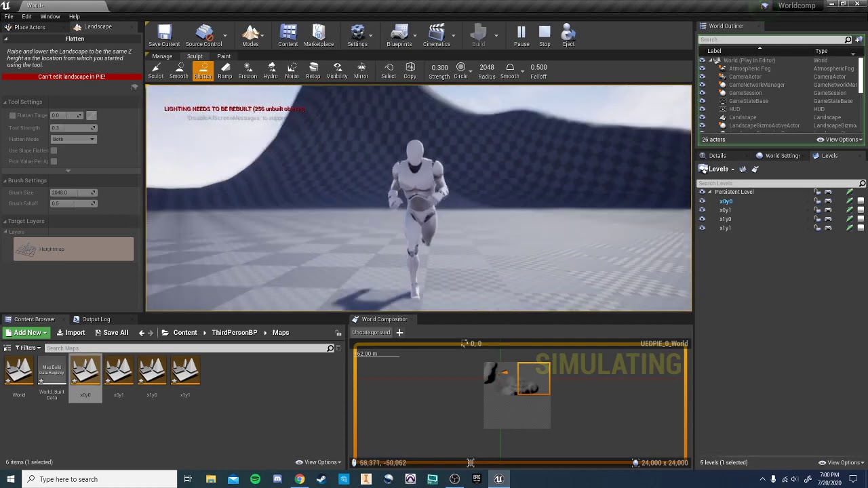Viewport: 868px width, 488px height.
Task: Click the Ramp tool icon
Action: click(225, 70)
